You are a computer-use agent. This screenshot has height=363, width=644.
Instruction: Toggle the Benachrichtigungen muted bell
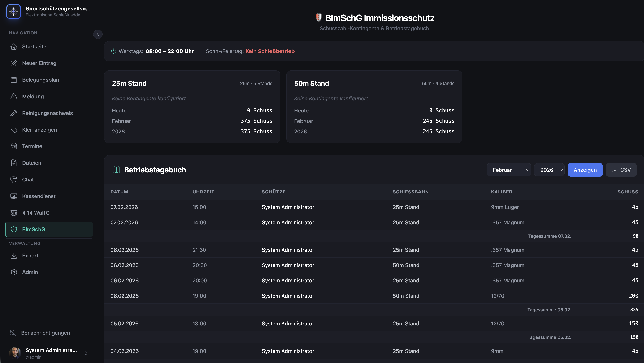click(x=13, y=333)
